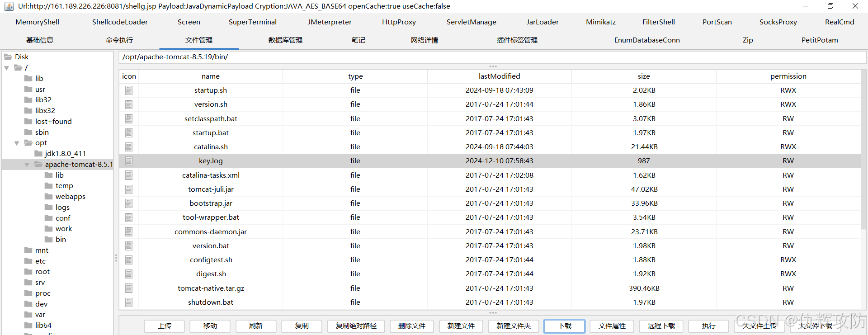Click the folder icon of jdk1.8.0_411
Viewport: 868px width, 335px height.
pyautogui.click(x=38, y=154)
